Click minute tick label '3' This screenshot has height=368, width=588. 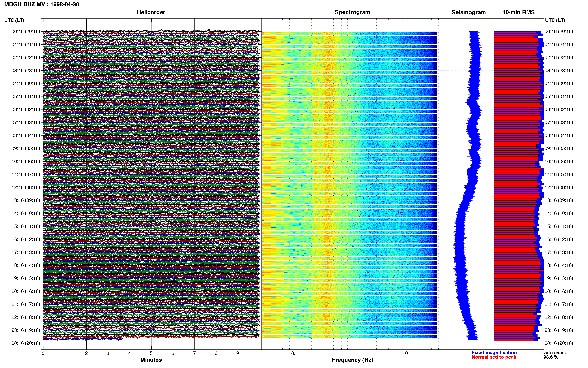108,353
